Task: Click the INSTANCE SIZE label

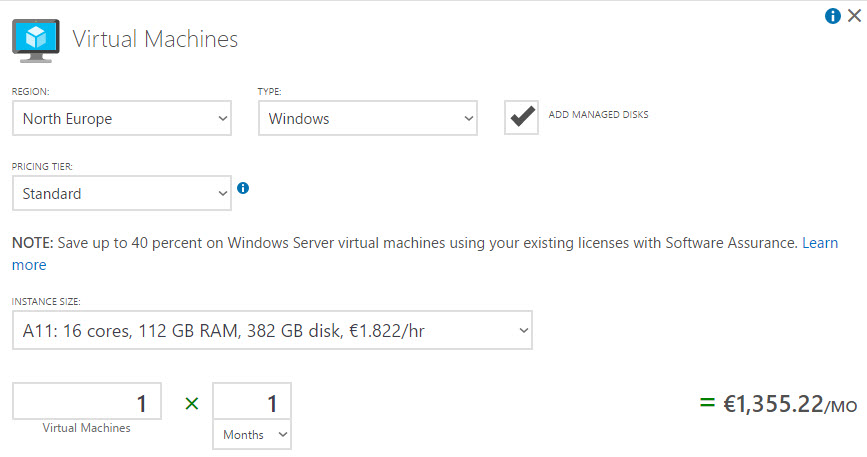Action: tap(46, 302)
